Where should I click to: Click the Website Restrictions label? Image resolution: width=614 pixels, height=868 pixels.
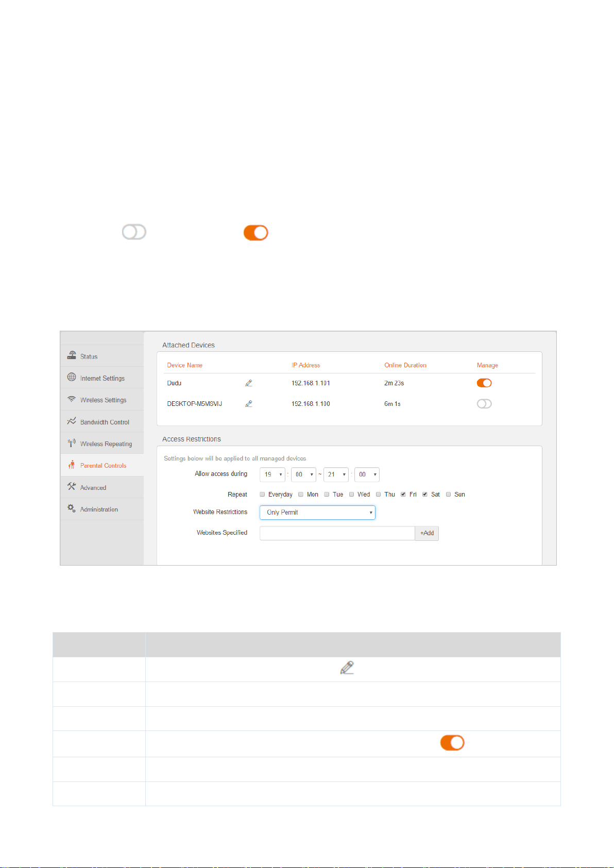pos(220,512)
